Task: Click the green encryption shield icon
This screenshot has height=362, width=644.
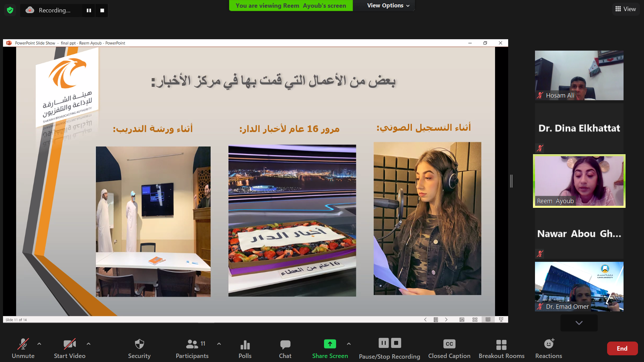Action: point(10,10)
